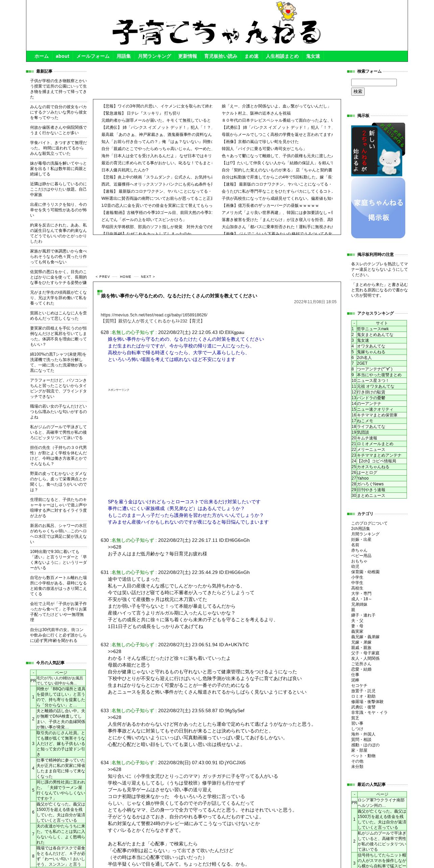Open the 家庭ちゃんねる掲示板 banner
Viewport: 434px width, 868px height.
click(378, 208)
